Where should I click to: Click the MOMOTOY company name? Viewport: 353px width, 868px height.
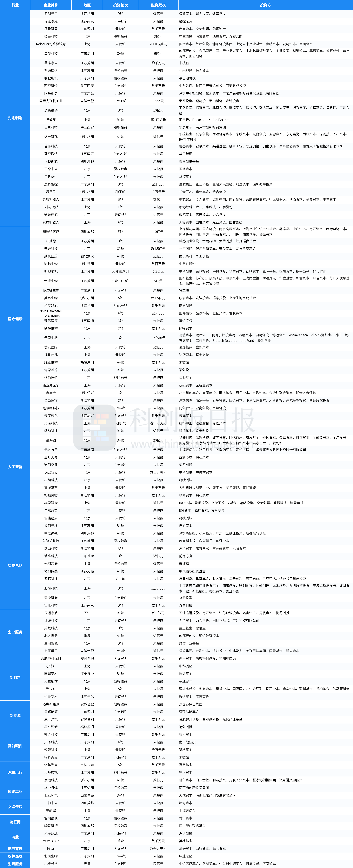coord(51,841)
